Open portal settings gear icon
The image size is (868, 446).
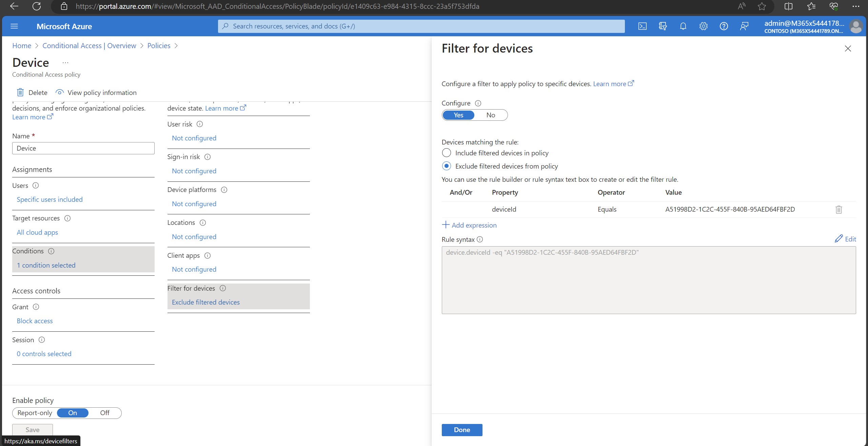coord(703,26)
